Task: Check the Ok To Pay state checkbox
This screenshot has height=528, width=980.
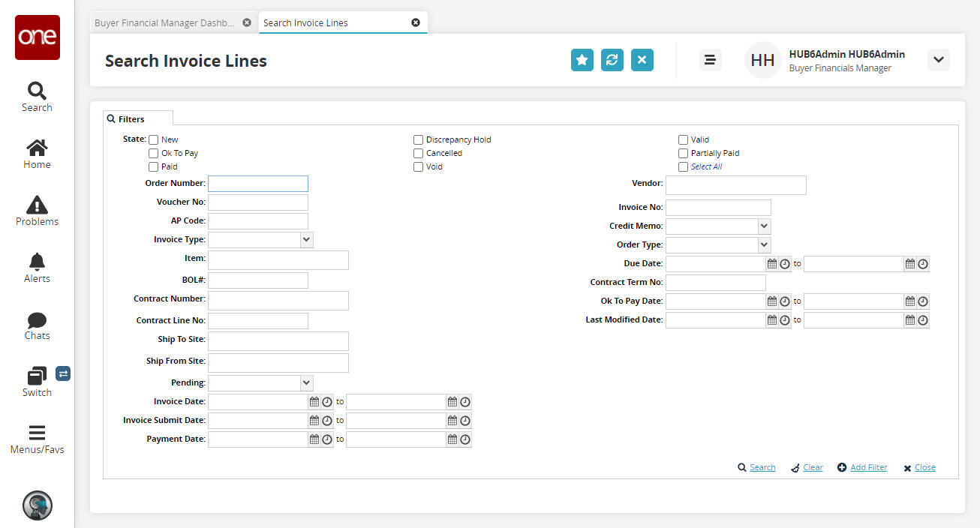Action: (x=154, y=154)
